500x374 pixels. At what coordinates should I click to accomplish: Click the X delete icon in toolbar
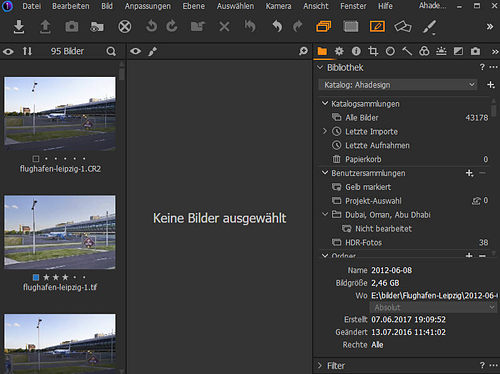pyautogui.click(x=224, y=27)
